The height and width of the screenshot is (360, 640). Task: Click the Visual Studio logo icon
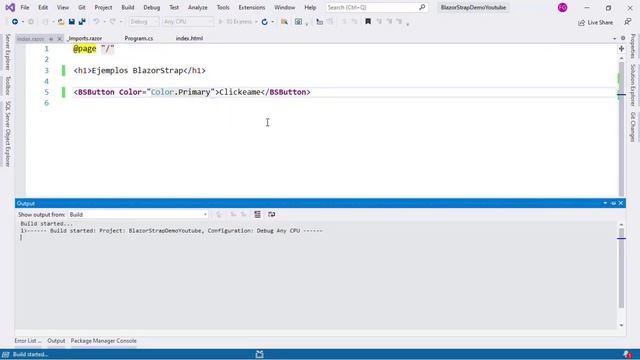(x=10, y=7)
